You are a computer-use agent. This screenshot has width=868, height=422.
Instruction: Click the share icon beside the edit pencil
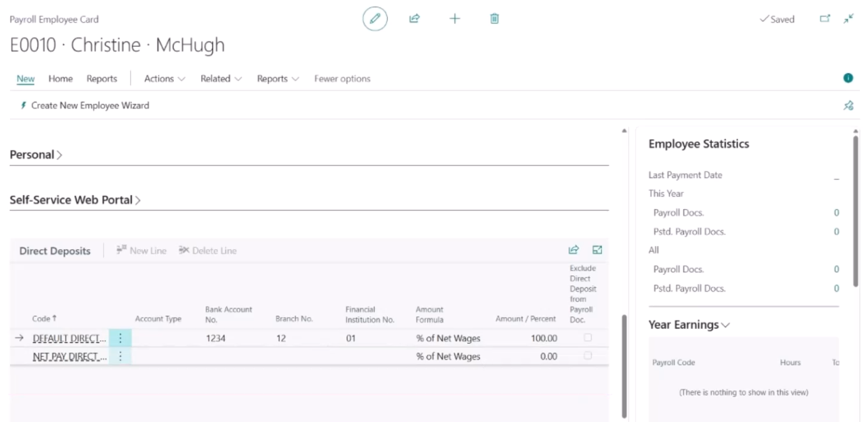pos(413,19)
